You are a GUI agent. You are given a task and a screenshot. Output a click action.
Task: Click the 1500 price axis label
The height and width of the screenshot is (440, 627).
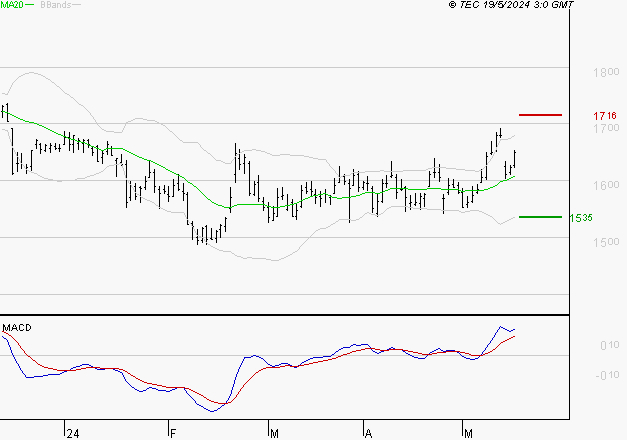click(606, 242)
